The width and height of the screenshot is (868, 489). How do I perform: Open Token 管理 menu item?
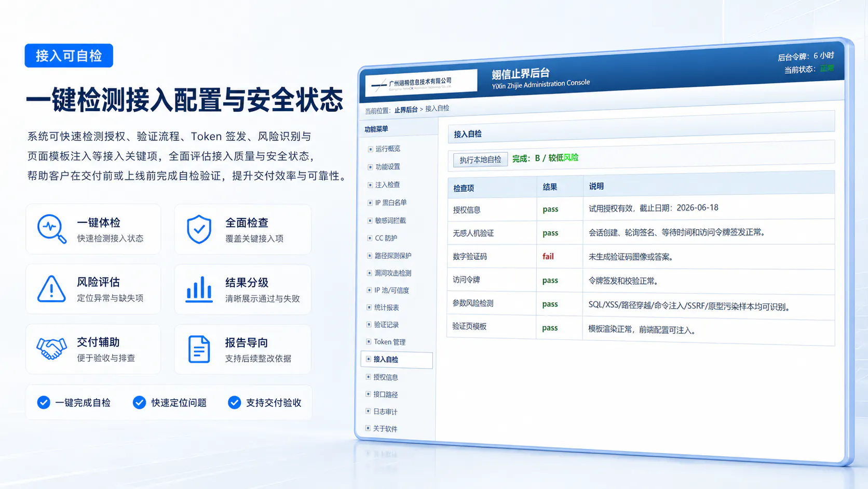coord(389,342)
